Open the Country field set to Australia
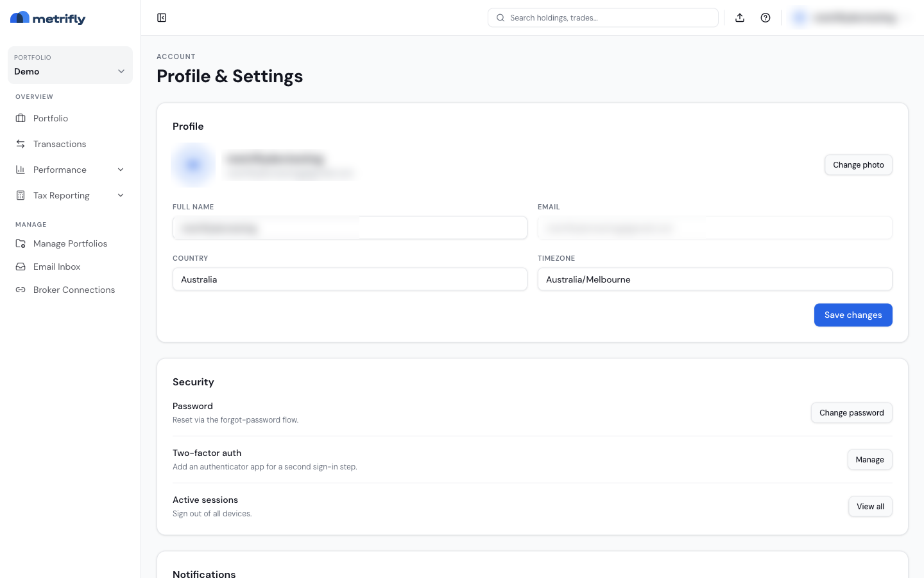 point(350,279)
